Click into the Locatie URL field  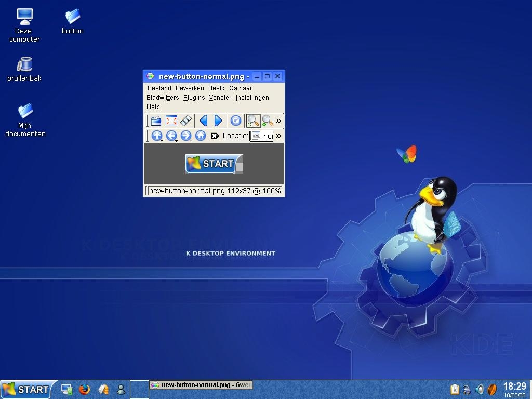click(262, 136)
